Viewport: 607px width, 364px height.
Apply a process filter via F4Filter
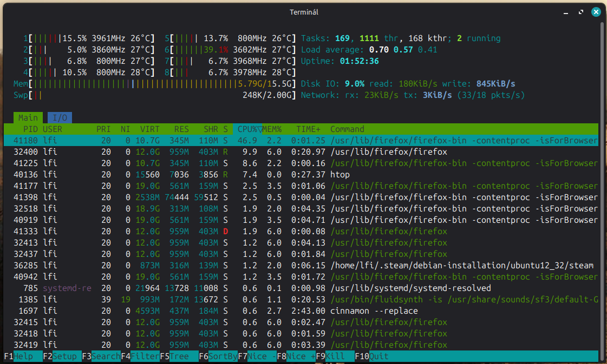[139, 356]
